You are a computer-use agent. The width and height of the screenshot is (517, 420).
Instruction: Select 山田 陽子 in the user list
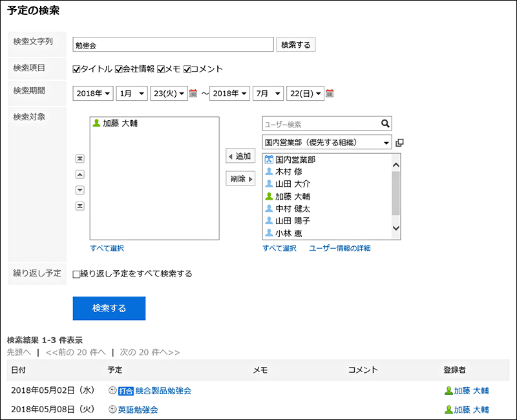click(293, 221)
